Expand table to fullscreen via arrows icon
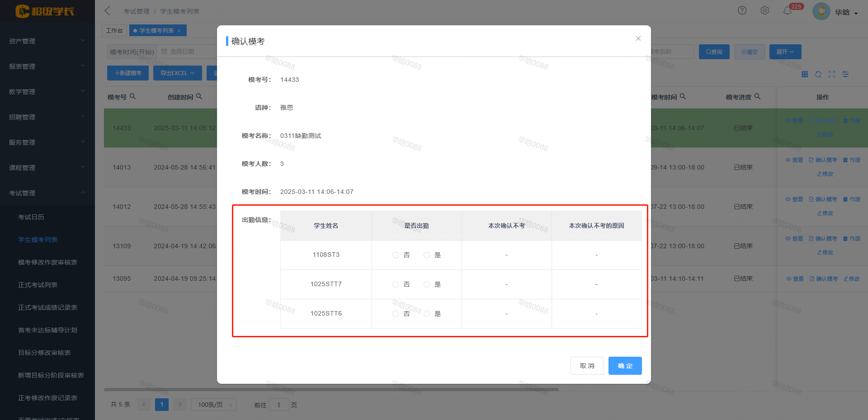This screenshot has width=868, height=420. (832, 74)
